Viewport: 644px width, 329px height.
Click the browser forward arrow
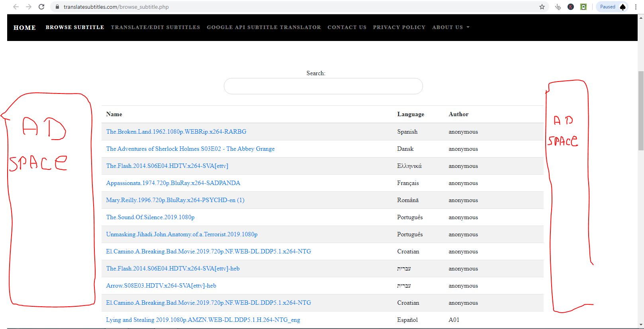tap(29, 7)
